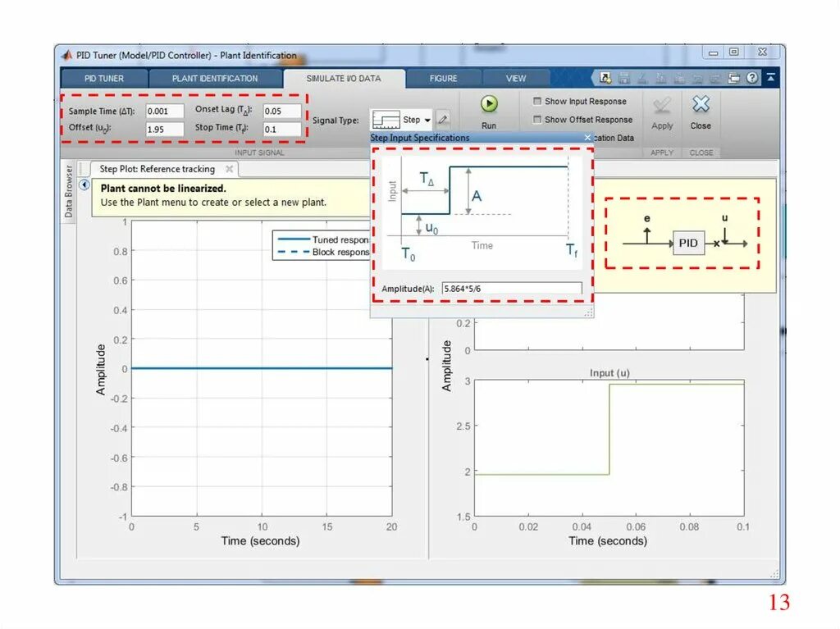Image resolution: width=840 pixels, height=629 pixels.
Task: Click the undo icon in the quick access bar
Action: coord(697,78)
